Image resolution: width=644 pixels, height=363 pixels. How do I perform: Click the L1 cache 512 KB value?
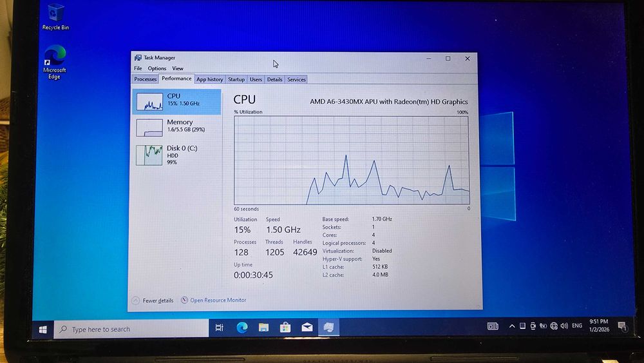(380, 267)
